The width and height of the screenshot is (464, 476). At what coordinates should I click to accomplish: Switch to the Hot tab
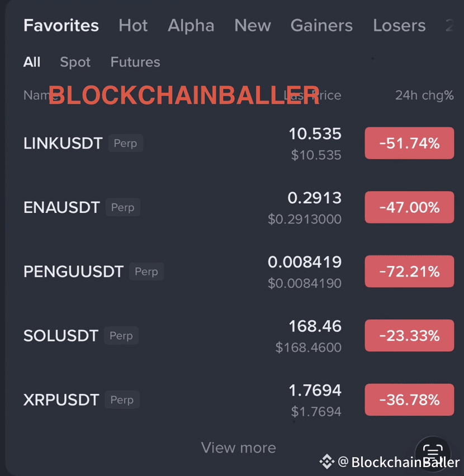tap(133, 26)
